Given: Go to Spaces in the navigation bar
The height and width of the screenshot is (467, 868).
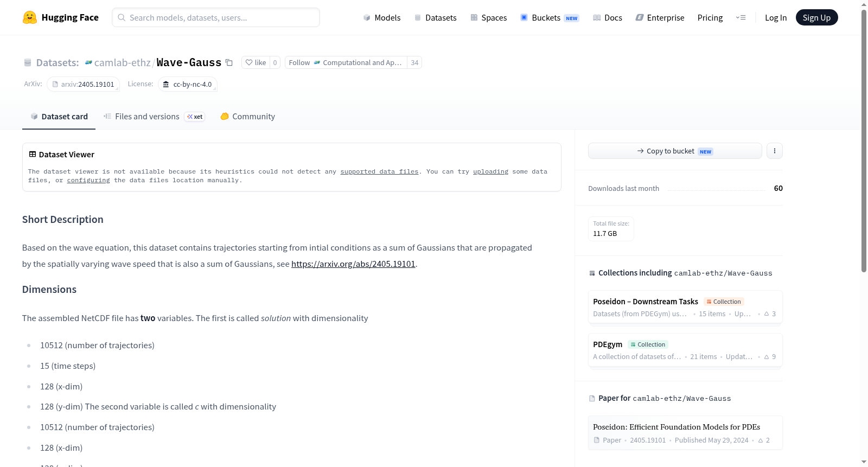Looking at the screenshot, I should 488,17.
